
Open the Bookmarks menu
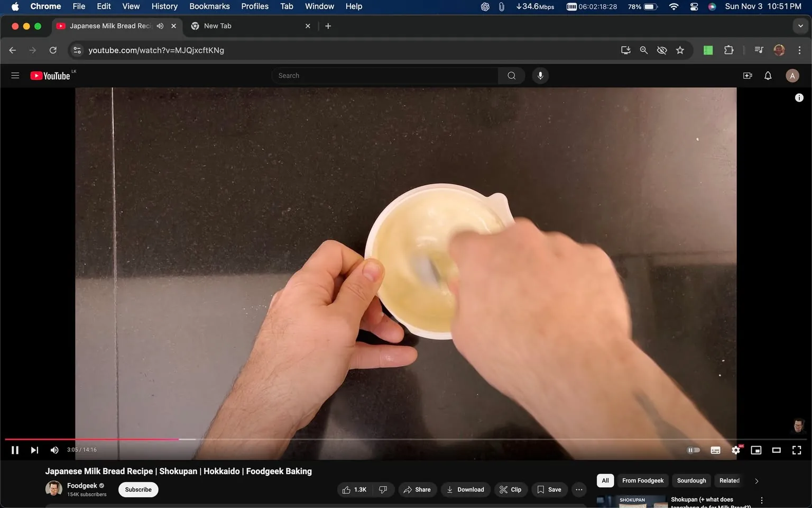pyautogui.click(x=209, y=6)
